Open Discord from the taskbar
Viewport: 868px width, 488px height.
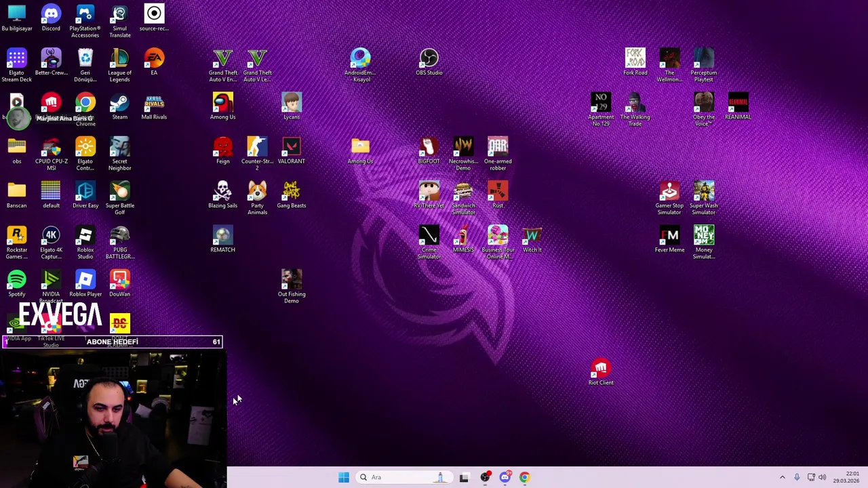click(505, 477)
